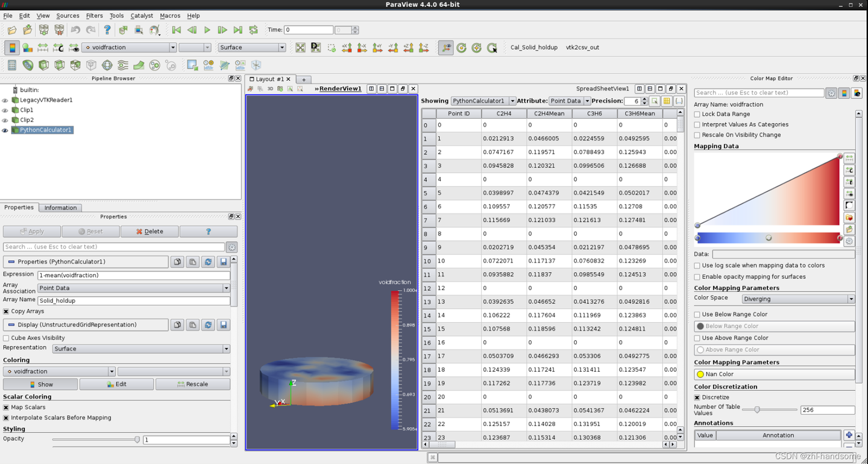
Task: Uncheck the Copy Arrays checkbox
Action: coord(7,311)
